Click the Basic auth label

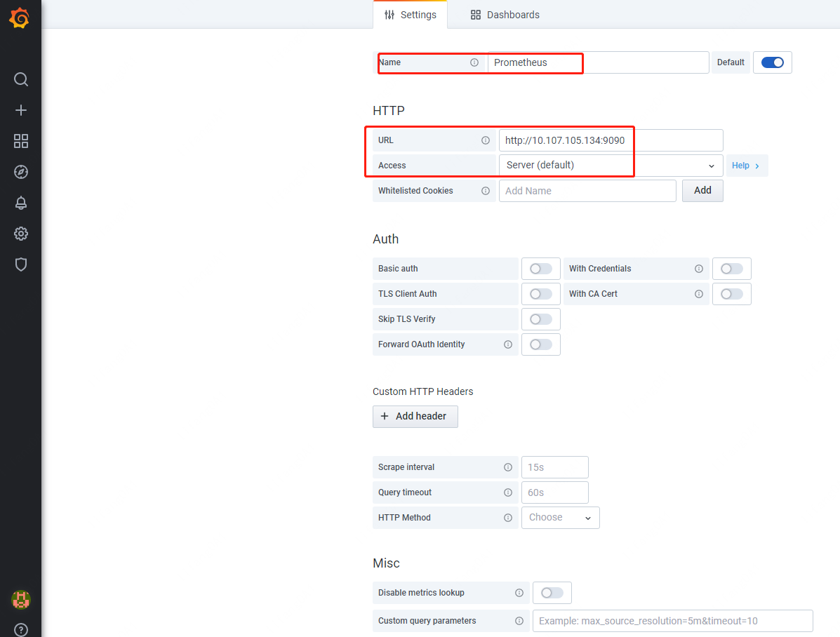[x=398, y=269]
